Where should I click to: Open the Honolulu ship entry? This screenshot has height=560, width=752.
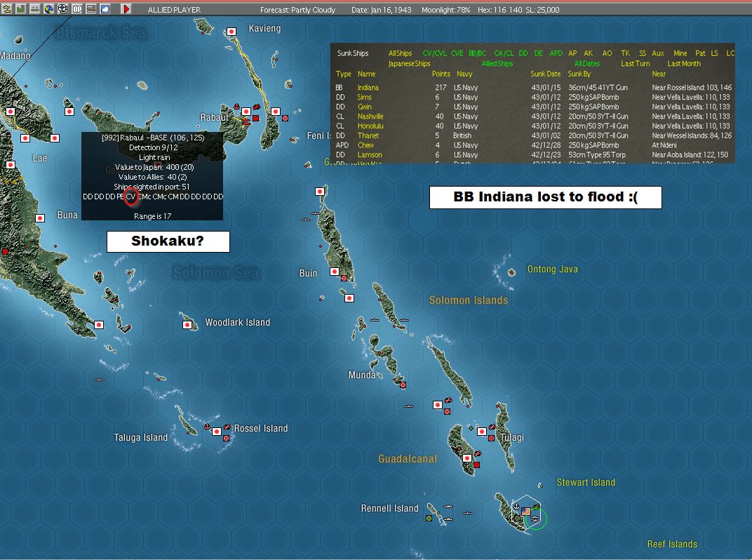point(370,126)
